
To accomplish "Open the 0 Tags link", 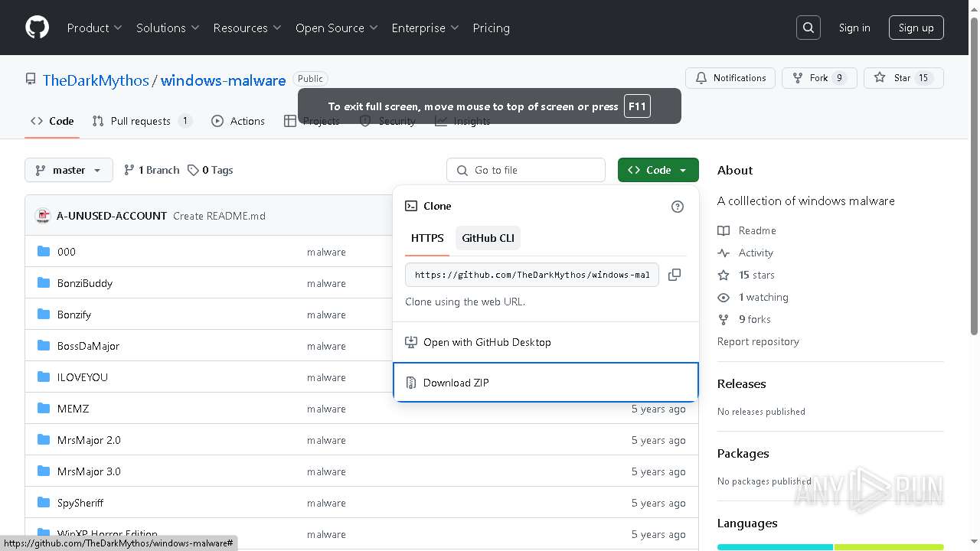I will click(211, 170).
